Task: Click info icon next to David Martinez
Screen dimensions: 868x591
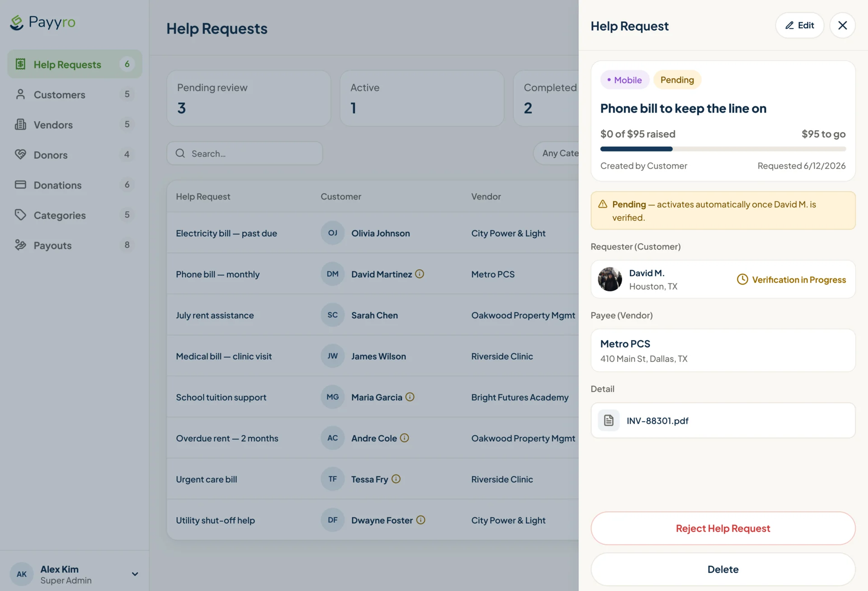Action: 420,274
